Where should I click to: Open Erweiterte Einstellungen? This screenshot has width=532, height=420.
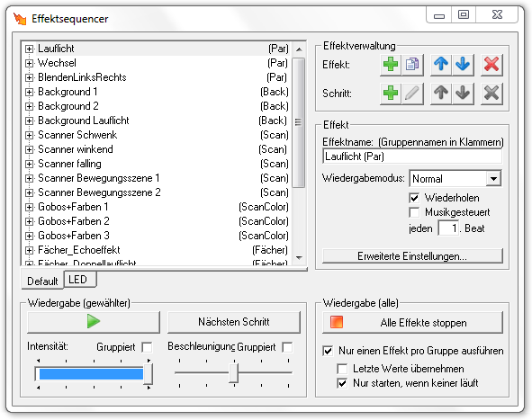(412, 256)
